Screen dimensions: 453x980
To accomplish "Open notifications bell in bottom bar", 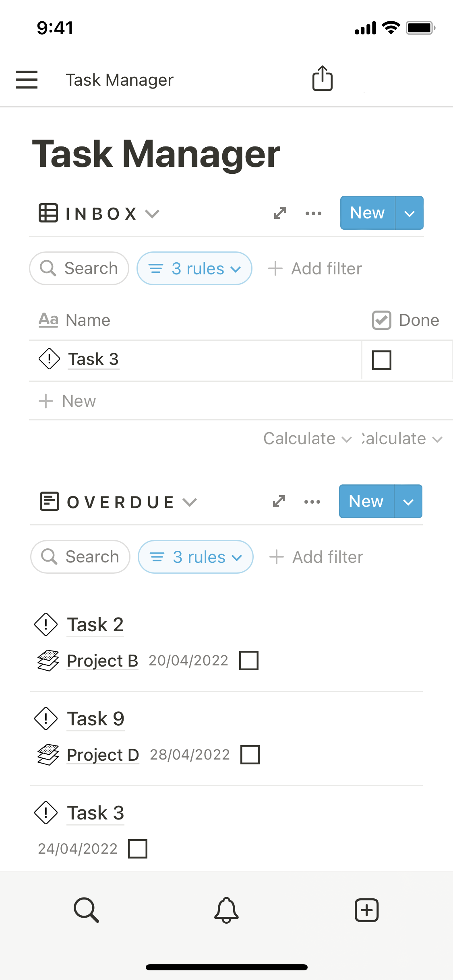I will (226, 910).
